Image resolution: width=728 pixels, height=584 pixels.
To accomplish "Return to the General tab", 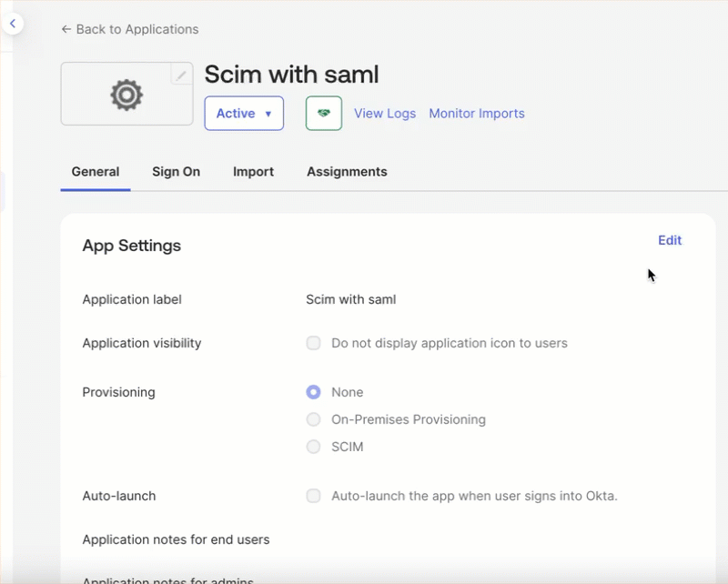I will [x=95, y=171].
